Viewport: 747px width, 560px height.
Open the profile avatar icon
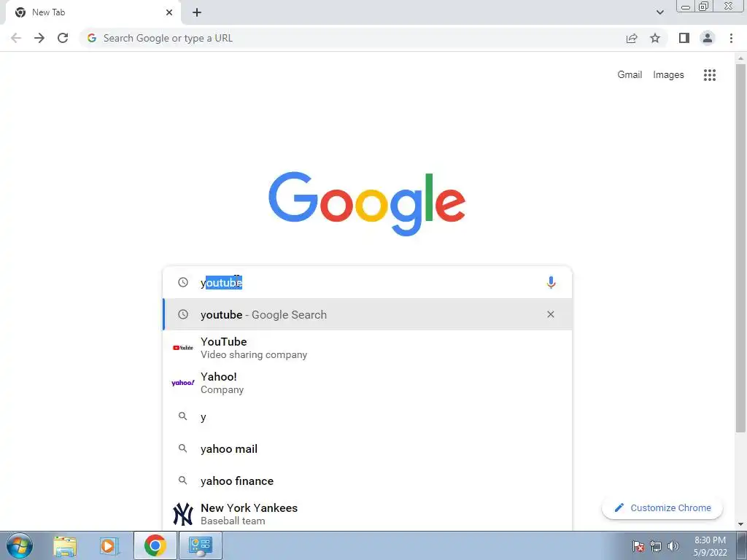(708, 38)
